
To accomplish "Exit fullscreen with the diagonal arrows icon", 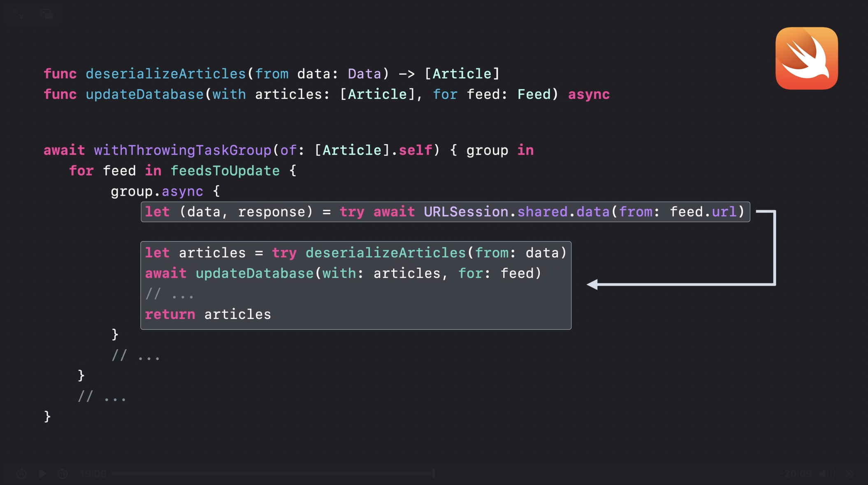I will (19, 14).
